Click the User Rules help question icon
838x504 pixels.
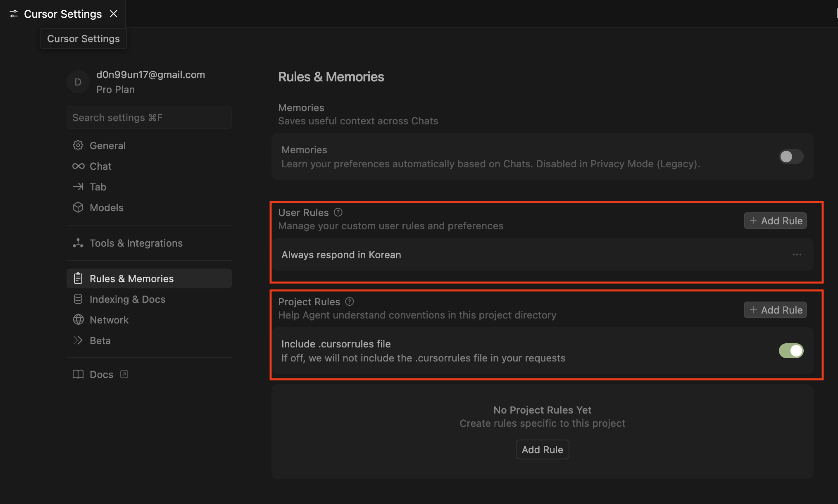[x=338, y=212]
